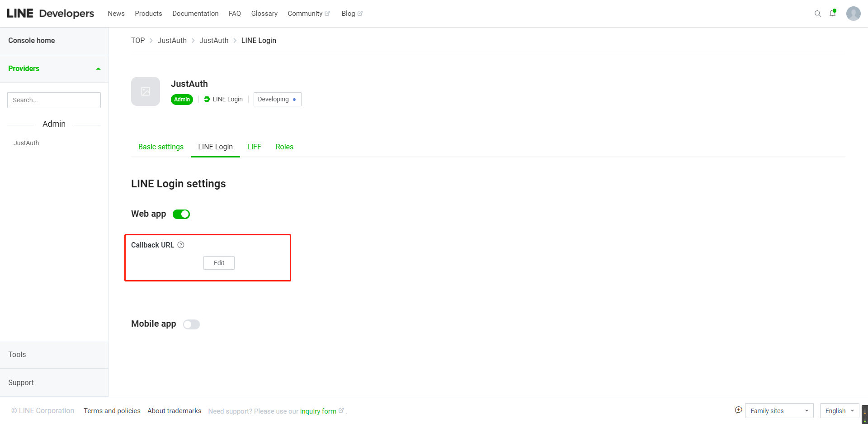Open the Community external link

tap(309, 14)
